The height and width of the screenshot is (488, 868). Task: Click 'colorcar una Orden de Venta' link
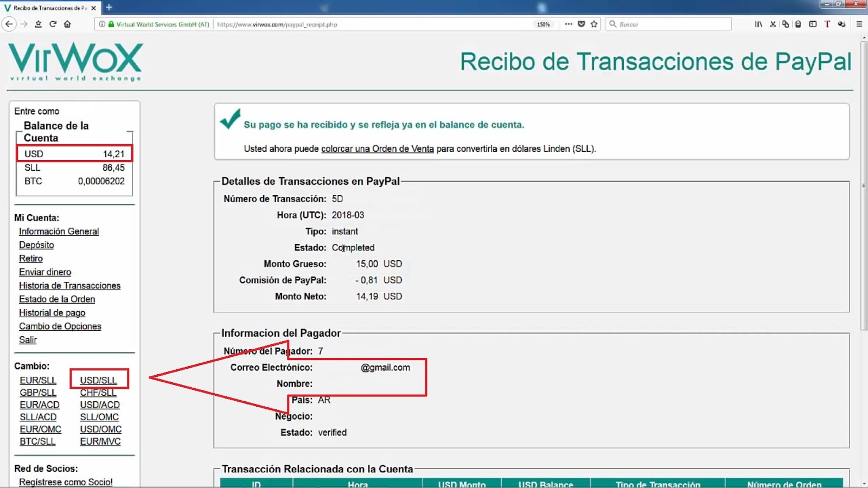[x=378, y=149]
